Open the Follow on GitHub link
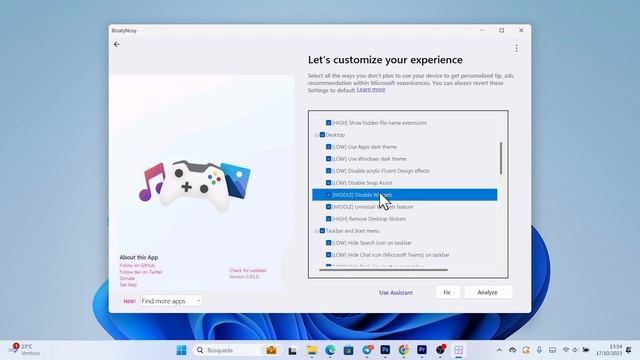 pos(137,265)
